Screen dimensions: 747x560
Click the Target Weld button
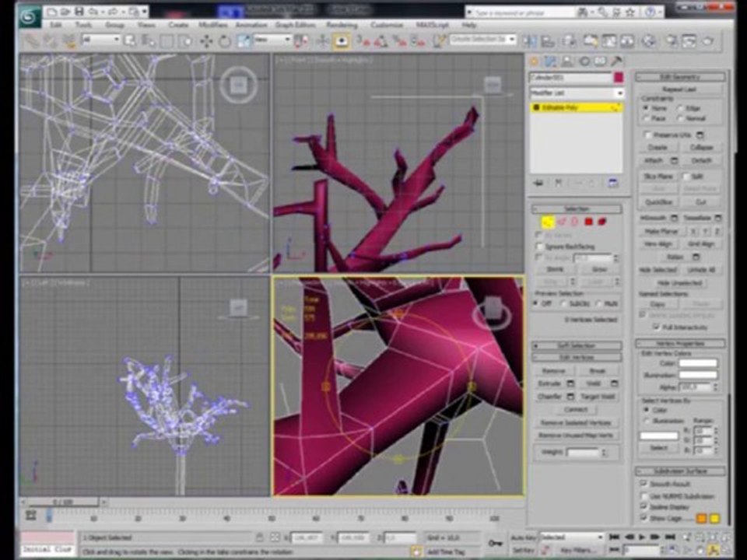(598, 396)
